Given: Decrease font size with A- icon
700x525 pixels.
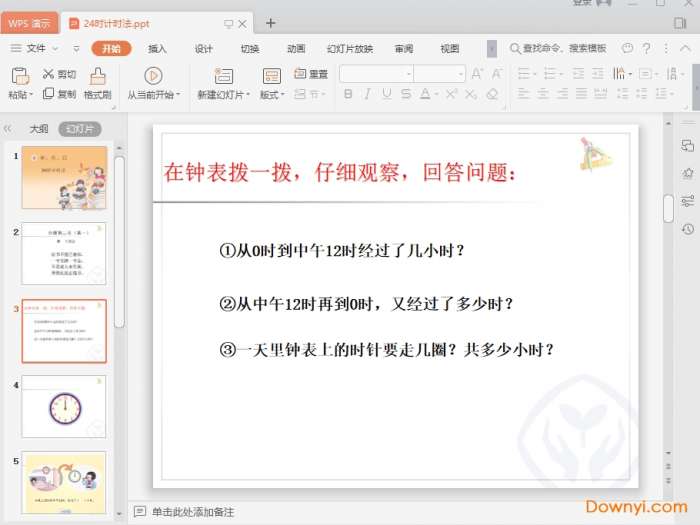Looking at the screenshot, I should point(496,74).
